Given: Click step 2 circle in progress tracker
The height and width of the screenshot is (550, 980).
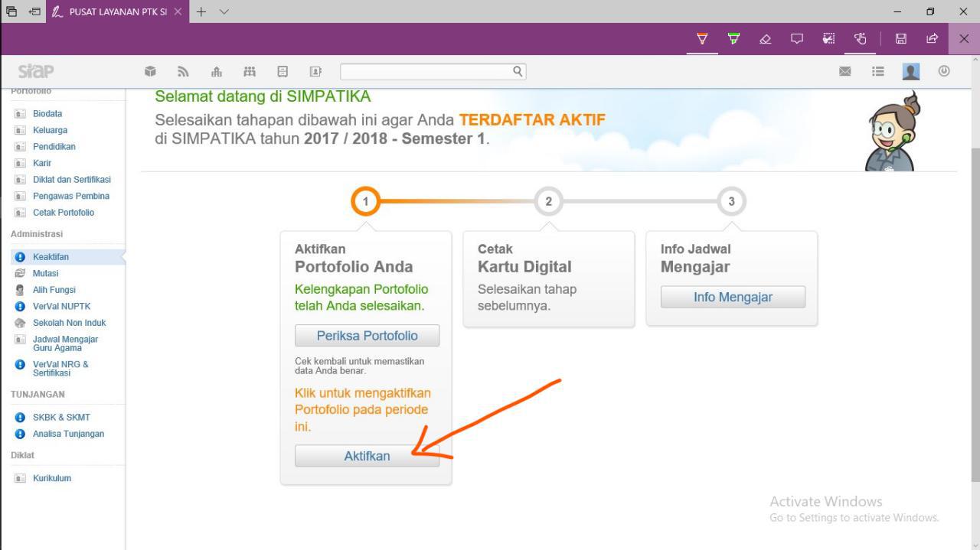Looking at the screenshot, I should pyautogui.click(x=548, y=201).
